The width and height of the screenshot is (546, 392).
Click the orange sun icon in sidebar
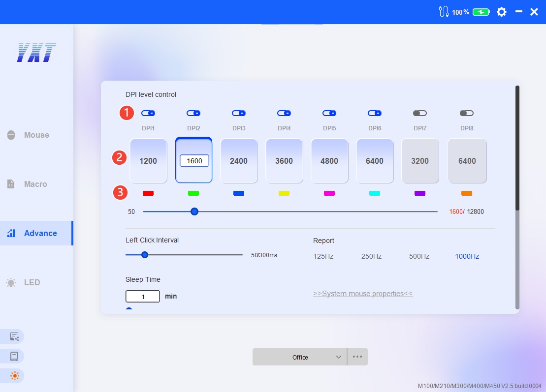pyautogui.click(x=14, y=376)
